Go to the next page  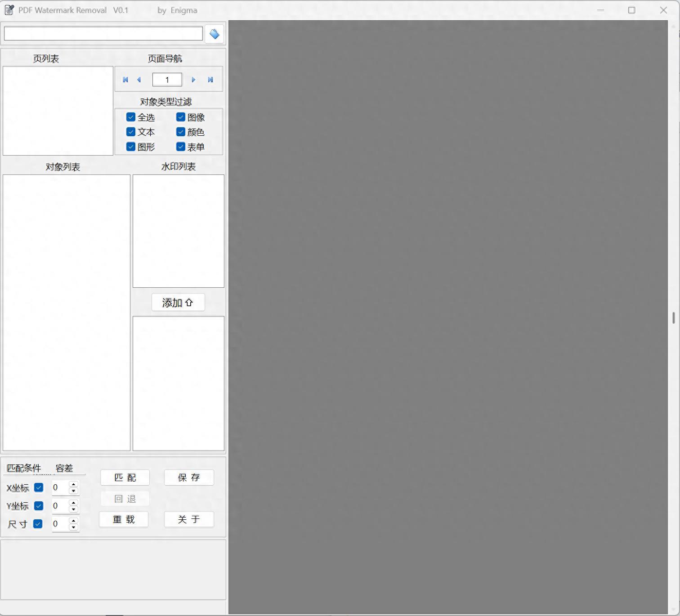tap(193, 80)
